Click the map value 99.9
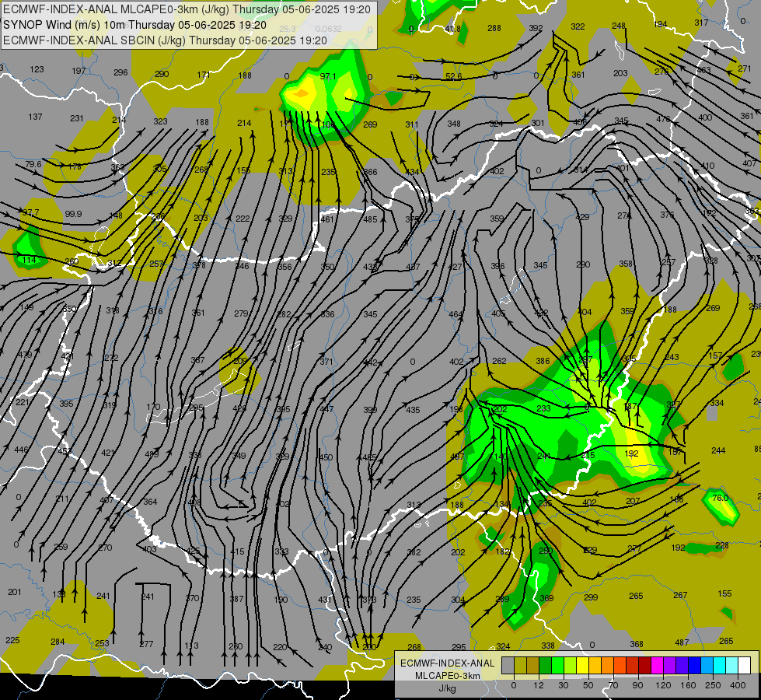This screenshot has height=700, width=761. (x=73, y=214)
